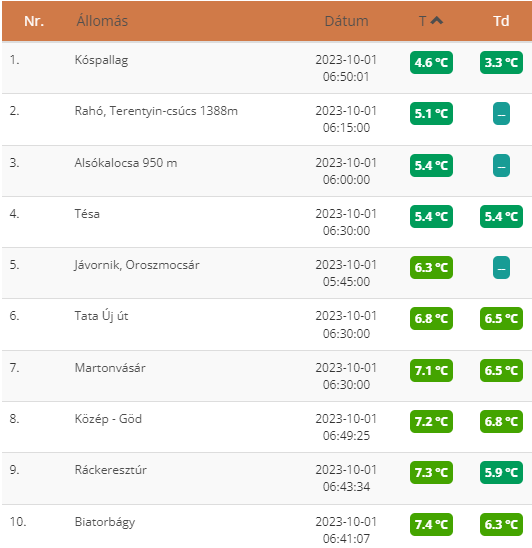Screen dimensions: 532x548
Task: Open the Kóspallag station entry
Action: 101,60
